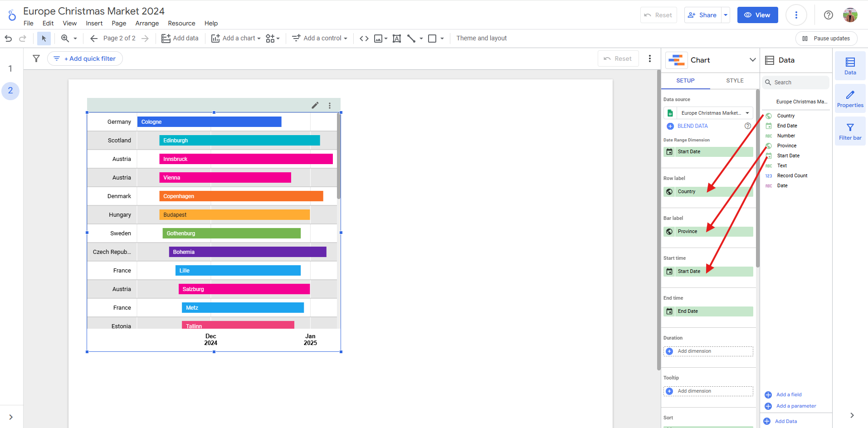
Task: Open the Arrange menu
Action: 147,23
